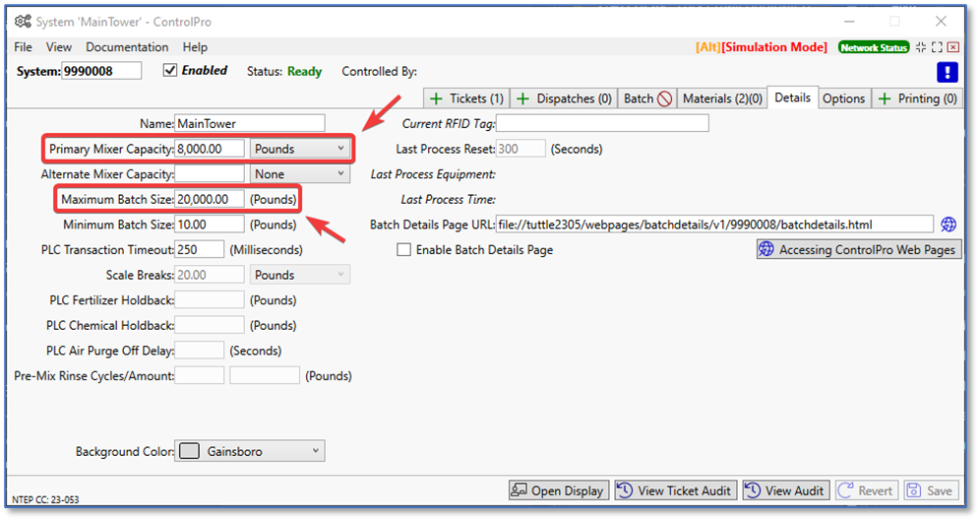Click the blue exclamation alert icon

tap(947, 71)
